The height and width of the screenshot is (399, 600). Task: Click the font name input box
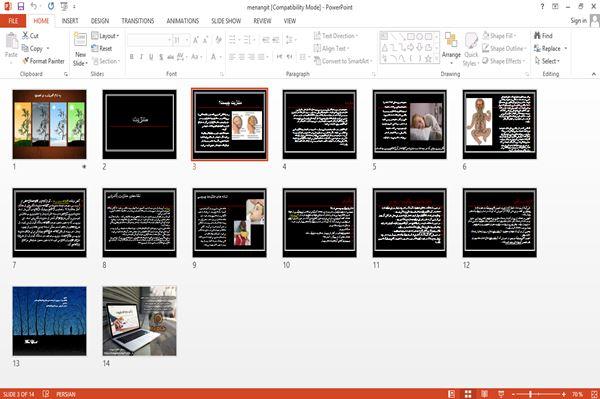point(149,40)
